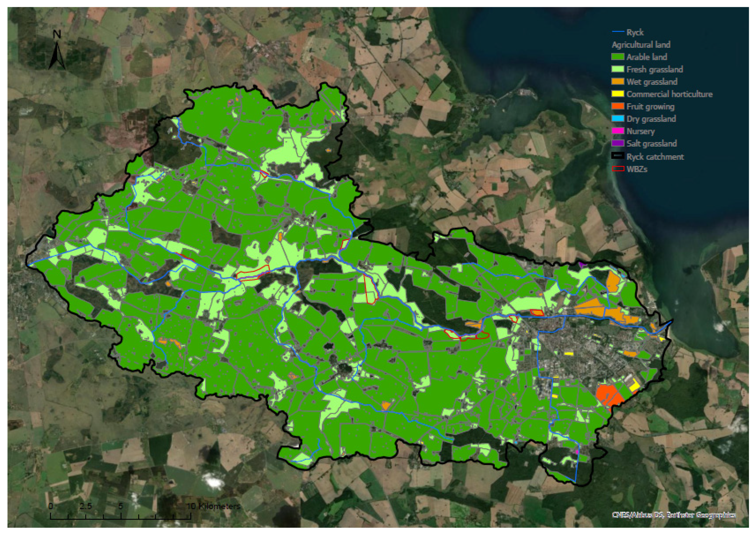Click the Fresh grassland light green swatch

618,69
